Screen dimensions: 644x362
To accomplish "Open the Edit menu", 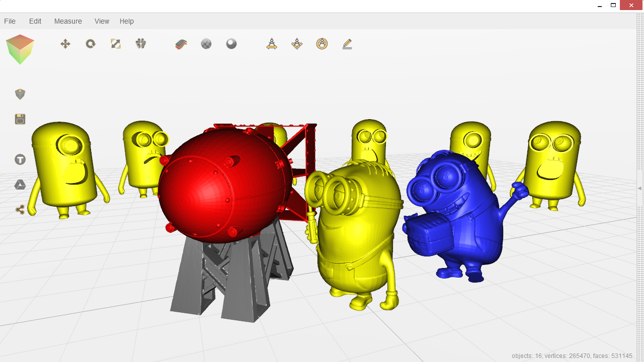I will click(x=35, y=21).
